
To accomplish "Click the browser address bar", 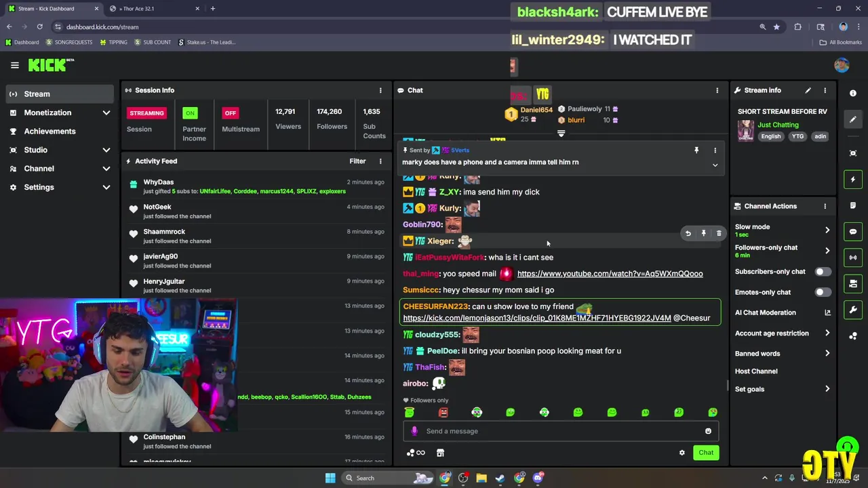I will [404, 27].
